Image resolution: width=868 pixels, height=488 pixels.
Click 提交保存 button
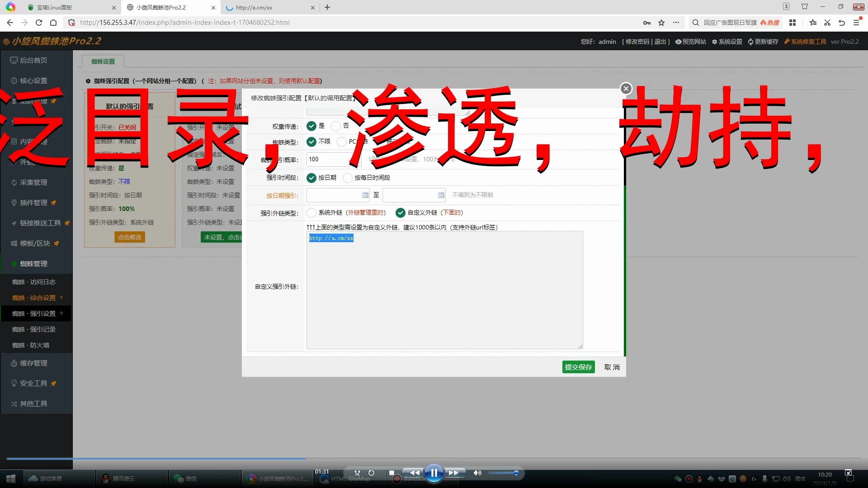[x=578, y=367]
